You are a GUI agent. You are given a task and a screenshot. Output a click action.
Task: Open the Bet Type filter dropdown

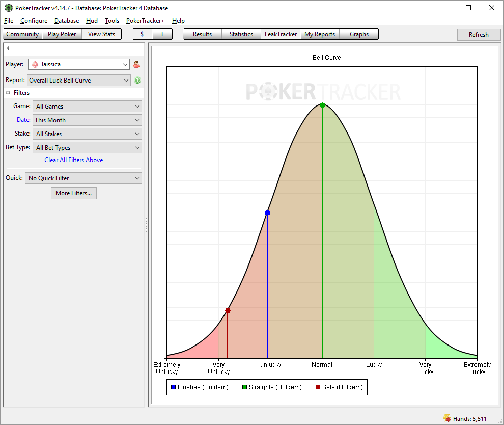coord(87,148)
